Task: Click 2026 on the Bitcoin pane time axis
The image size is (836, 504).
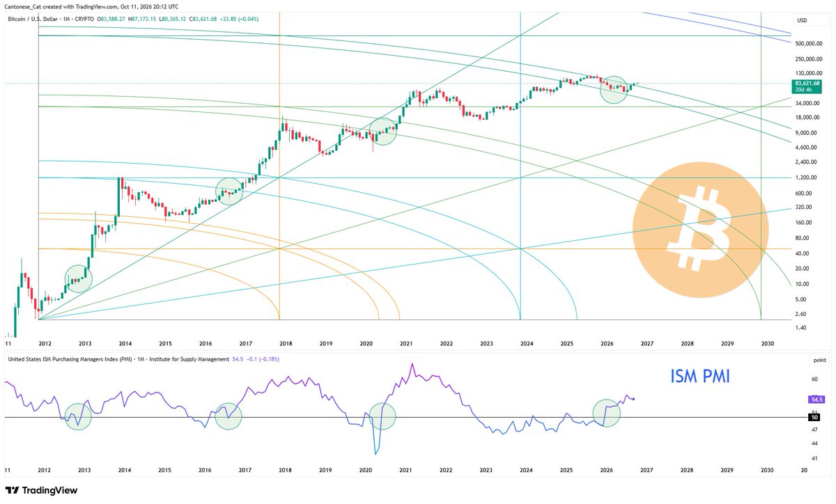Action: pyautogui.click(x=607, y=344)
